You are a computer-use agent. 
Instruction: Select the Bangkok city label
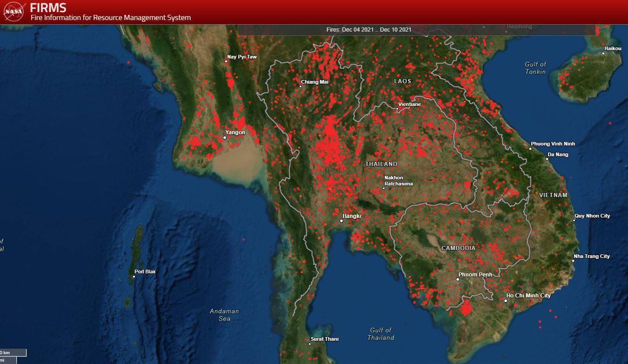pos(352,216)
